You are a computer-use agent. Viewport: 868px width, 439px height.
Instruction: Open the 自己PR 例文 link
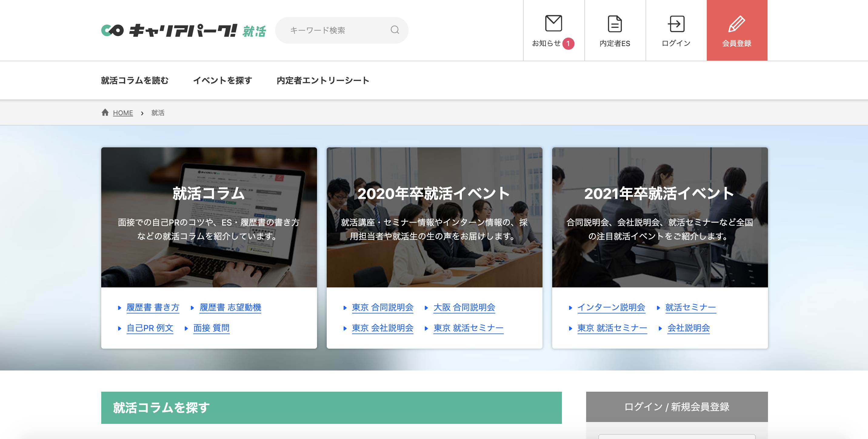point(150,328)
